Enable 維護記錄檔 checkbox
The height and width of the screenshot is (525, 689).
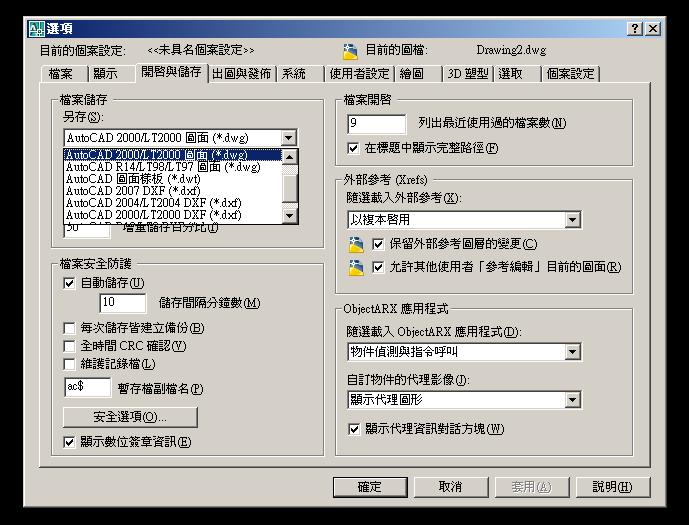69,364
